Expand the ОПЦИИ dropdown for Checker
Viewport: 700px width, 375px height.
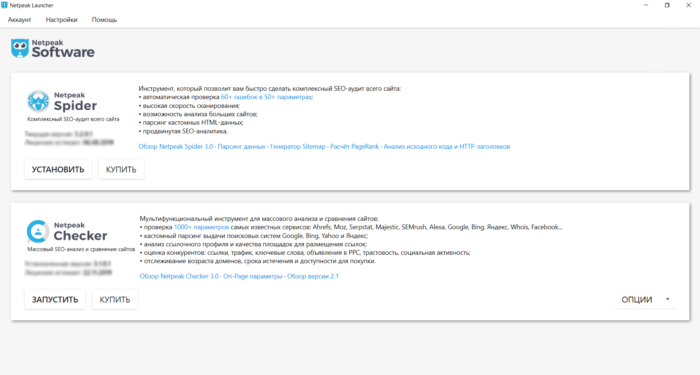pos(646,300)
